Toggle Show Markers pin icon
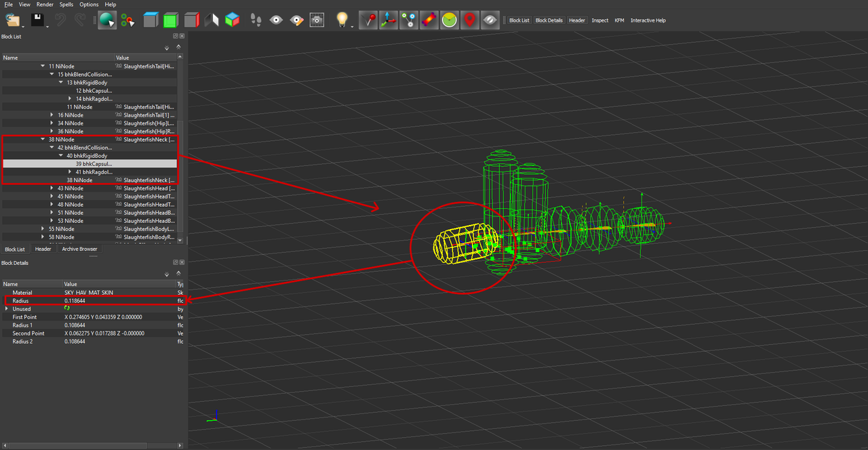The image size is (868, 450). point(368,20)
